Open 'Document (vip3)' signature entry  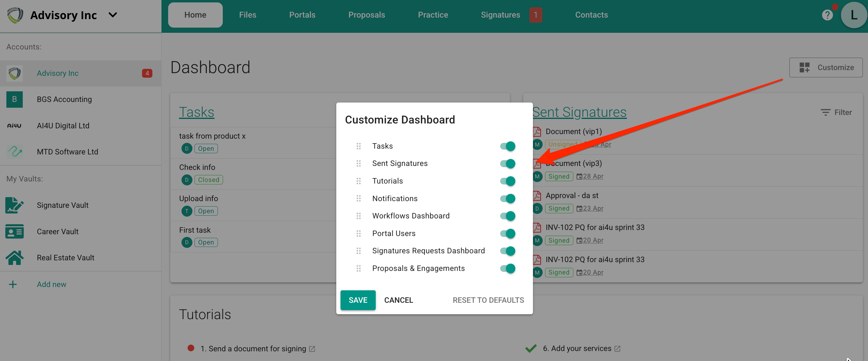tap(574, 163)
